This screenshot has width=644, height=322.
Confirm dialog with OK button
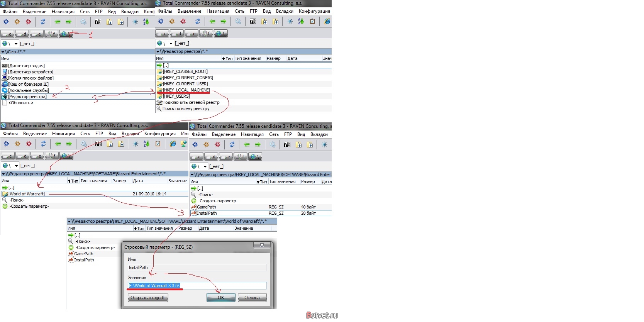[221, 298]
